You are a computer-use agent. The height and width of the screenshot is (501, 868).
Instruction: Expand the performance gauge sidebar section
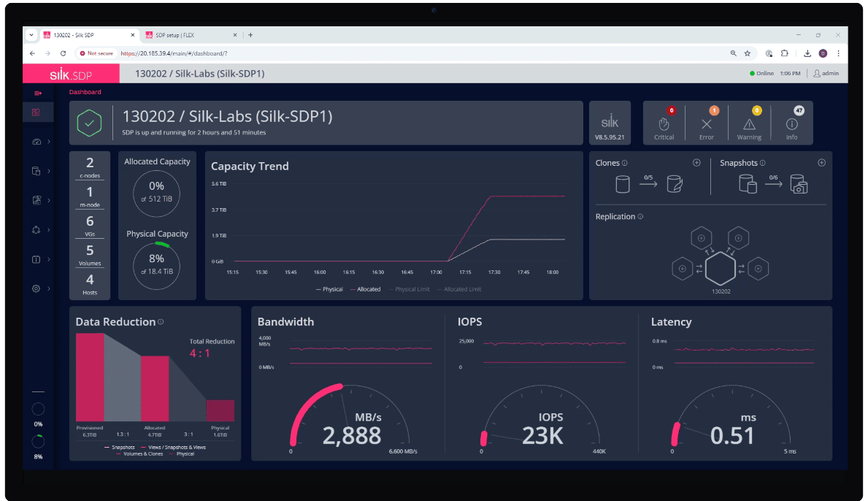click(40, 142)
